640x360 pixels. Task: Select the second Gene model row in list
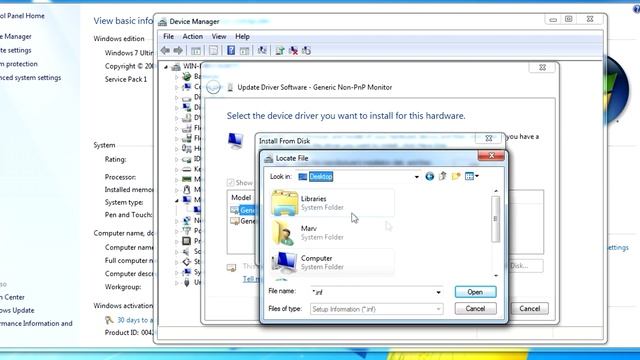pyautogui.click(x=243, y=221)
